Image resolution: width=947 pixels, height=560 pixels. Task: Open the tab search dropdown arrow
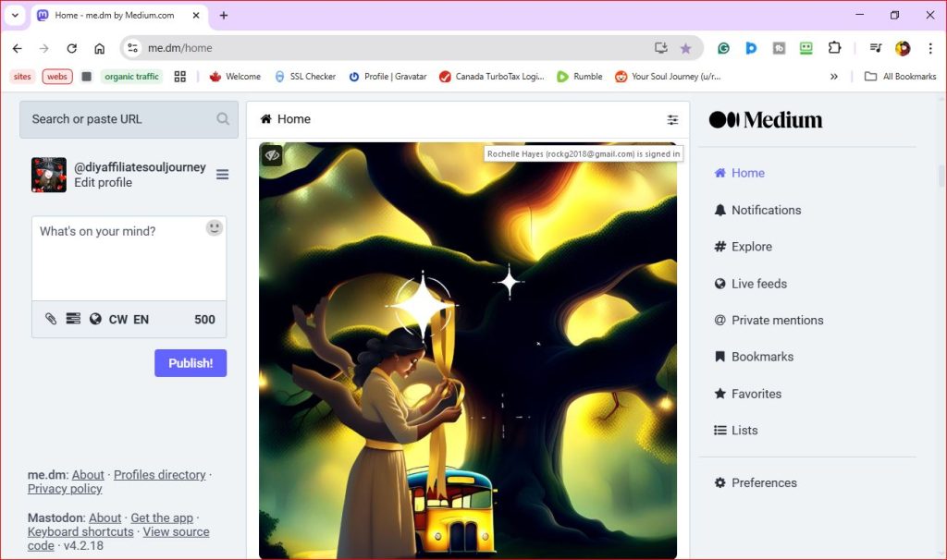point(15,15)
